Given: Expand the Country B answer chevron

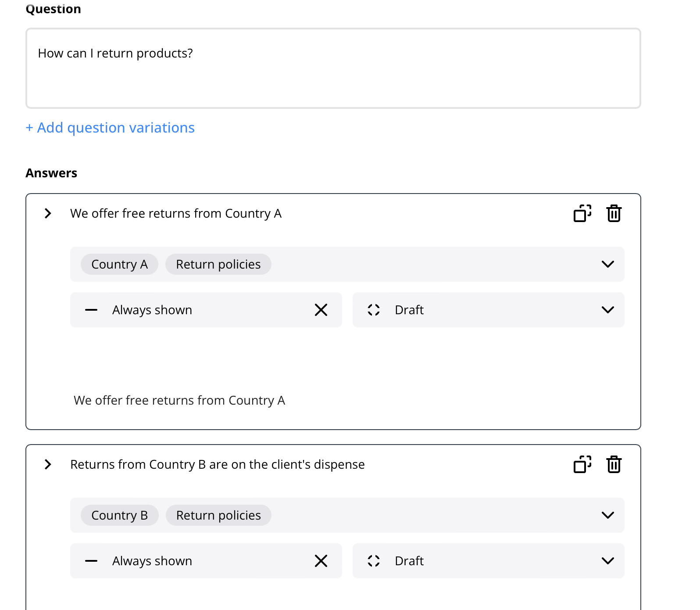Looking at the screenshot, I should pos(48,464).
